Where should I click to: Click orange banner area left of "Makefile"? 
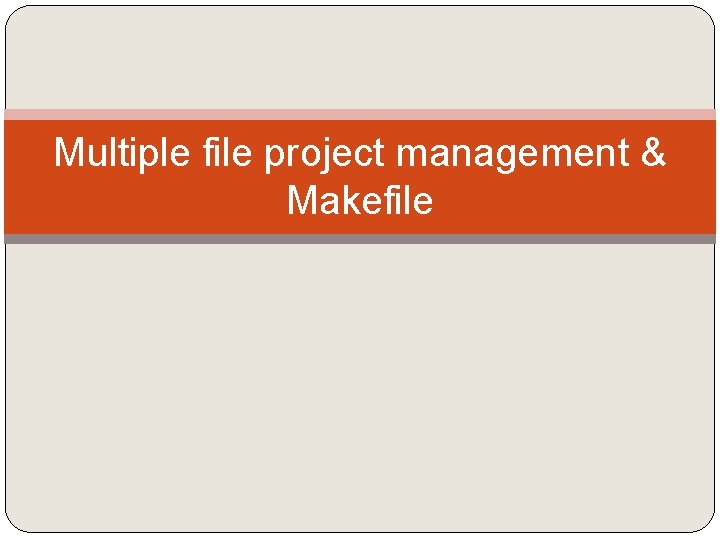pyautogui.click(x=146, y=200)
